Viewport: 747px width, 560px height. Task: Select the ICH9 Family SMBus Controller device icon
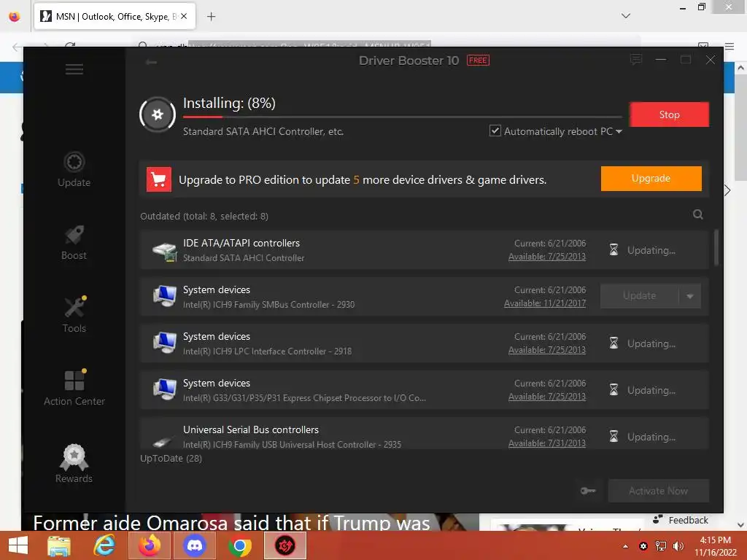click(x=164, y=296)
